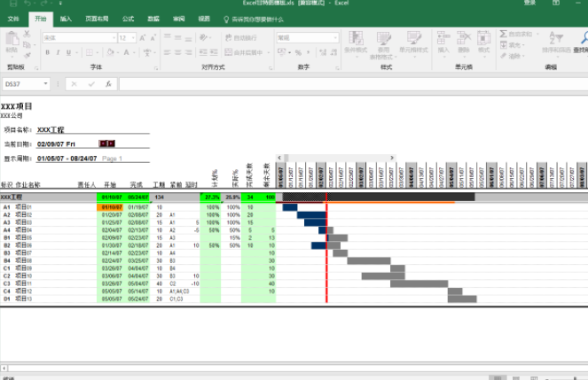The height and width of the screenshot is (380, 588).
Task: Click the Undo arrow icon
Action: [27, 4]
